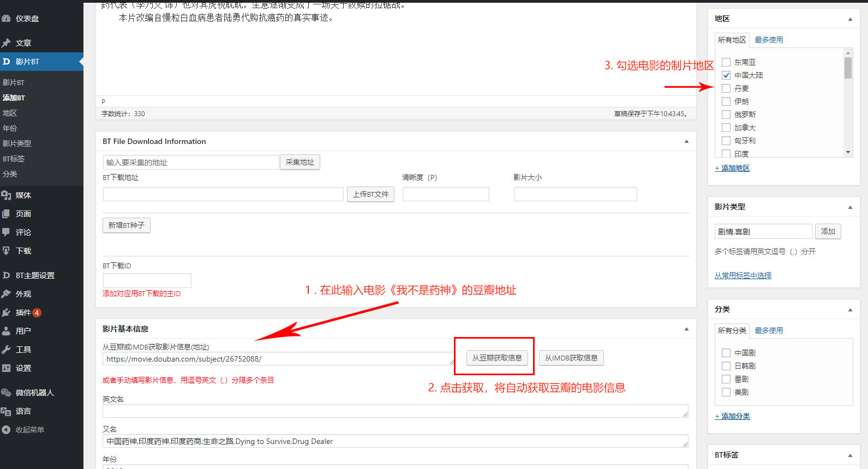Image resolution: width=868 pixels, height=469 pixels.
Task: Open the 仪表盘 dashboard icon
Action: (x=6, y=19)
